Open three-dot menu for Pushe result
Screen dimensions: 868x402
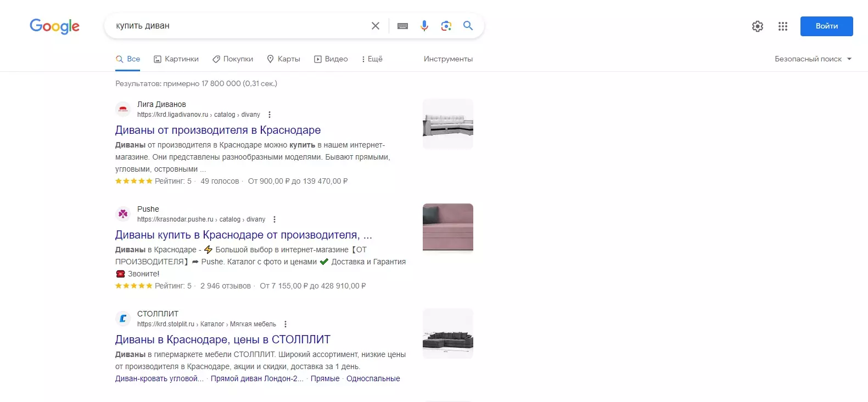(x=275, y=219)
